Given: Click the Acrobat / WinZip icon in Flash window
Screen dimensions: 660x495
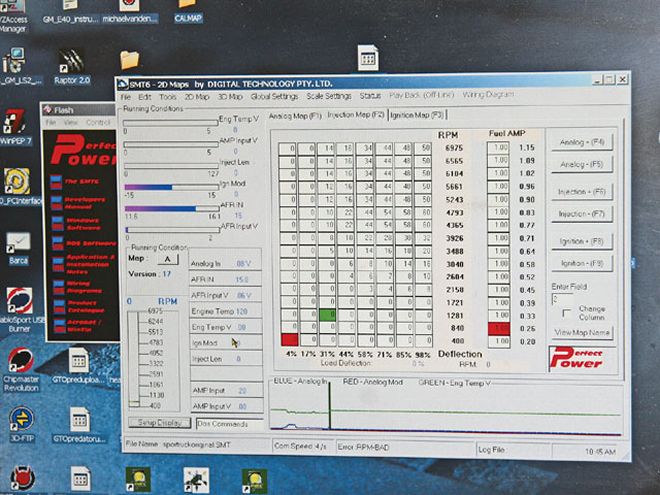Looking at the screenshot, I should click(x=60, y=325).
